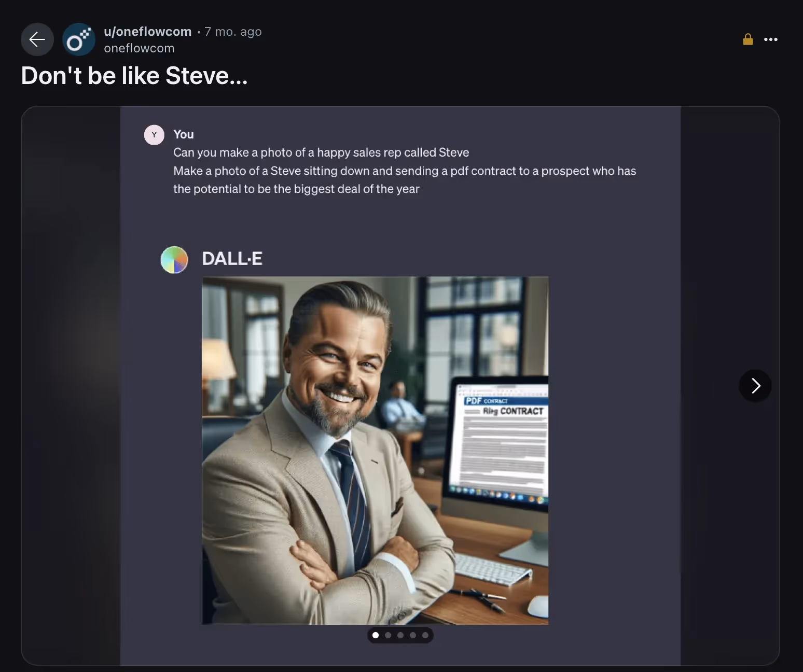Select the first gallery indicator dot
The width and height of the screenshot is (803, 672).
click(x=376, y=635)
